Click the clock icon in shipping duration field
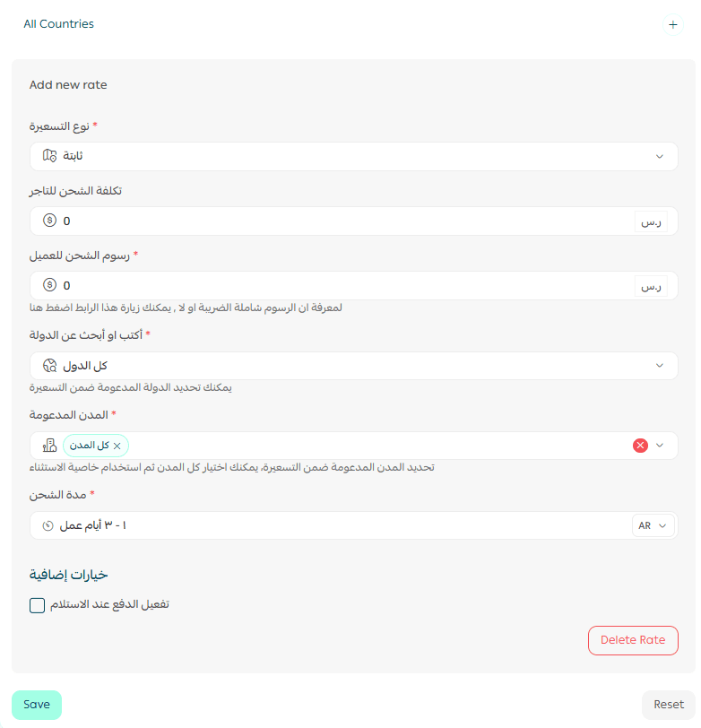Screen dimensions: 701x728 point(48,525)
